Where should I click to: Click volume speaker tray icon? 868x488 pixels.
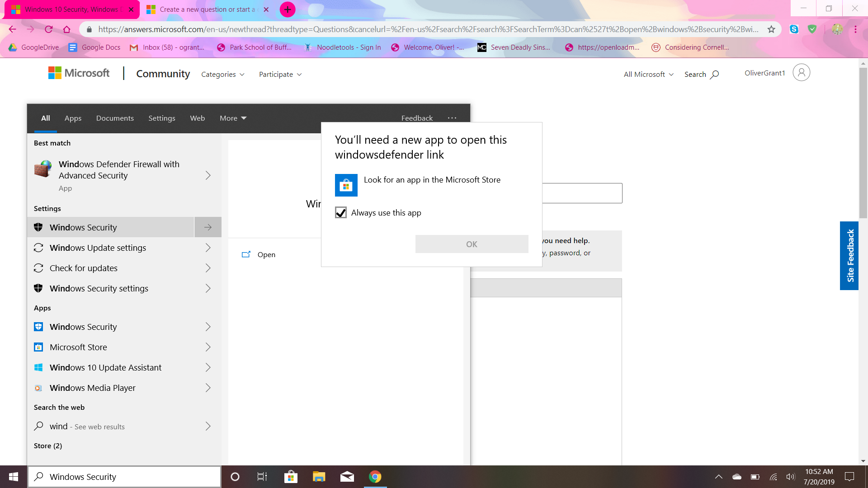[x=791, y=477]
